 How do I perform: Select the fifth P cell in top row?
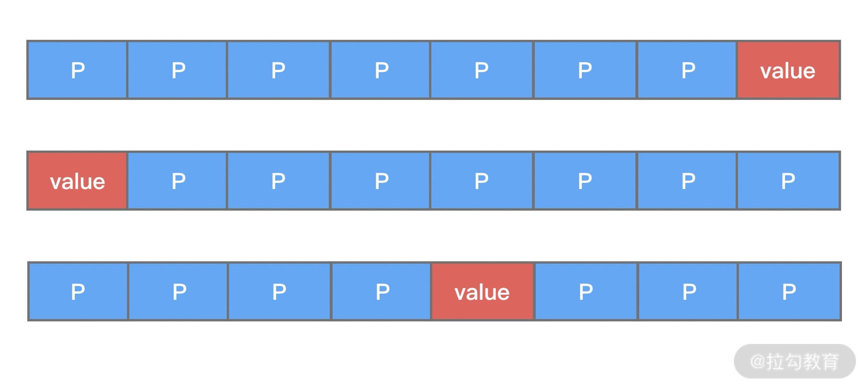click(x=481, y=70)
